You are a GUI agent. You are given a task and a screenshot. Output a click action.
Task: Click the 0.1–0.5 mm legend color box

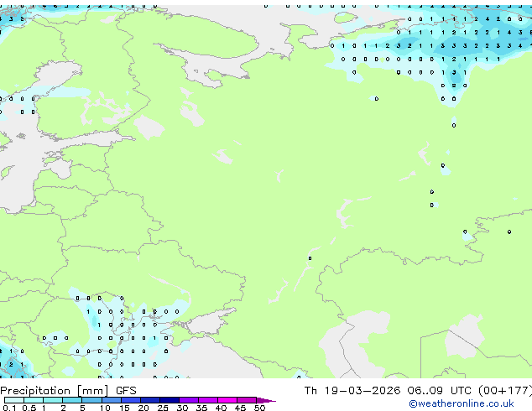(14, 400)
